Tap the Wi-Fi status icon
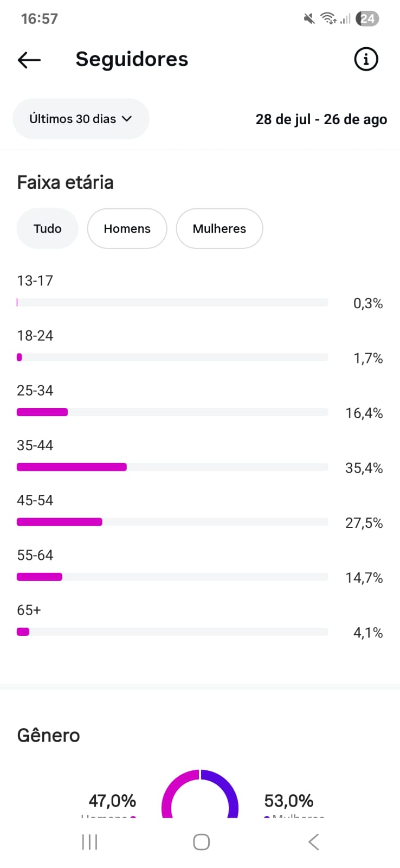Image resolution: width=400 pixels, height=868 pixels. point(327,19)
